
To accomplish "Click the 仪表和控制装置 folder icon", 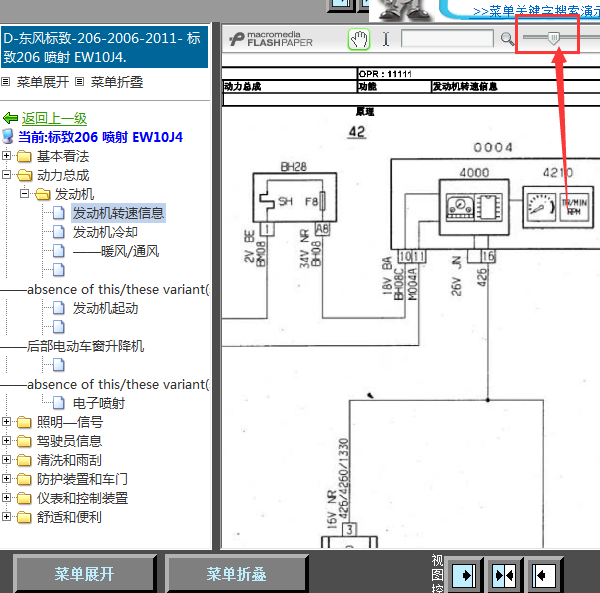I will click(24, 498).
